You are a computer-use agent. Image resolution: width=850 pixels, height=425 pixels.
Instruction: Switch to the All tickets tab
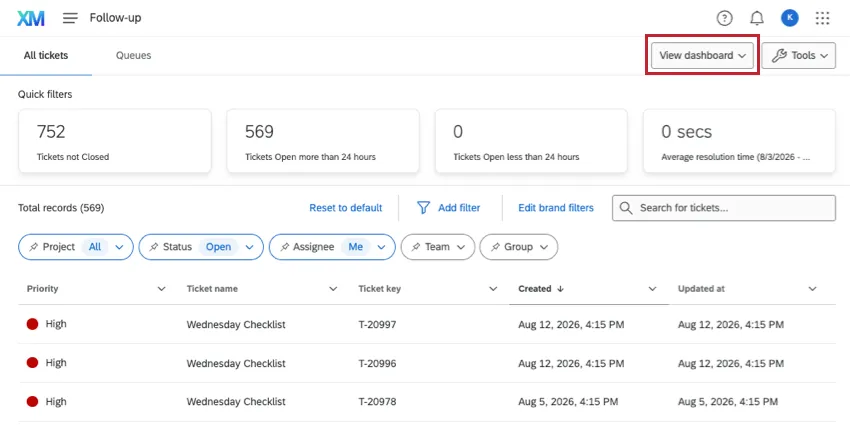tap(46, 55)
